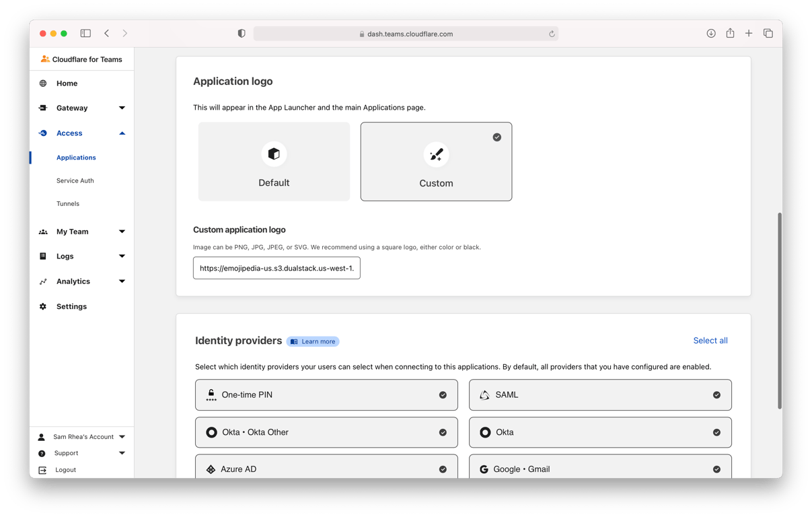Collapse the Access menu arrow
The width and height of the screenshot is (812, 517).
point(122,133)
